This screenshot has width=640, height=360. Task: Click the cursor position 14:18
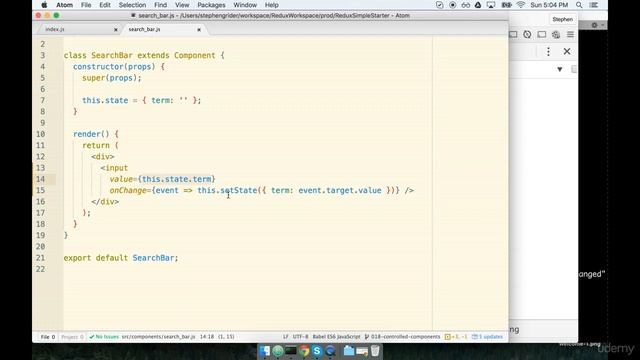[x=207, y=337]
